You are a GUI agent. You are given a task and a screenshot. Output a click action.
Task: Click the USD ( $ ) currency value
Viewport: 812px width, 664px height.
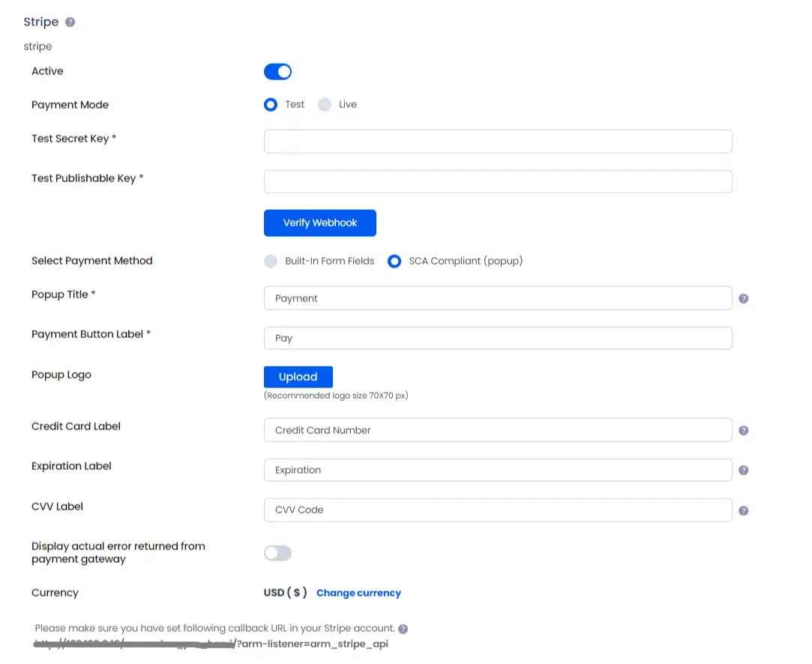[x=286, y=593]
